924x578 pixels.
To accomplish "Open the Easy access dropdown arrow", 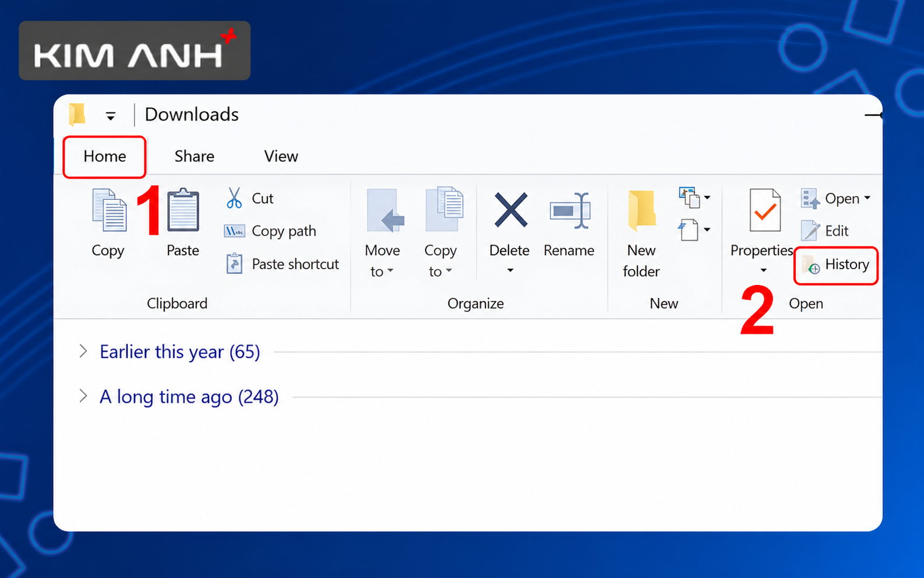I will 707,230.
